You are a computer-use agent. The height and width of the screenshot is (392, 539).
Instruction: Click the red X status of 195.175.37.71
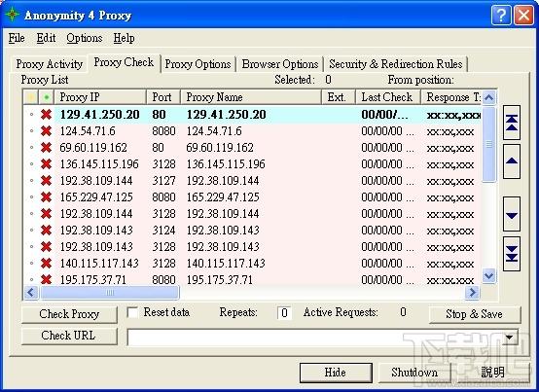46,279
